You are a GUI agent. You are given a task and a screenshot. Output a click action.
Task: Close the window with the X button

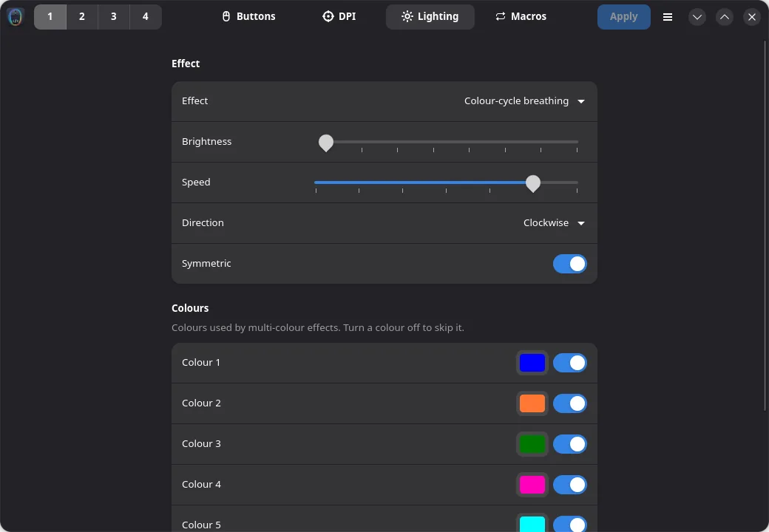752,17
